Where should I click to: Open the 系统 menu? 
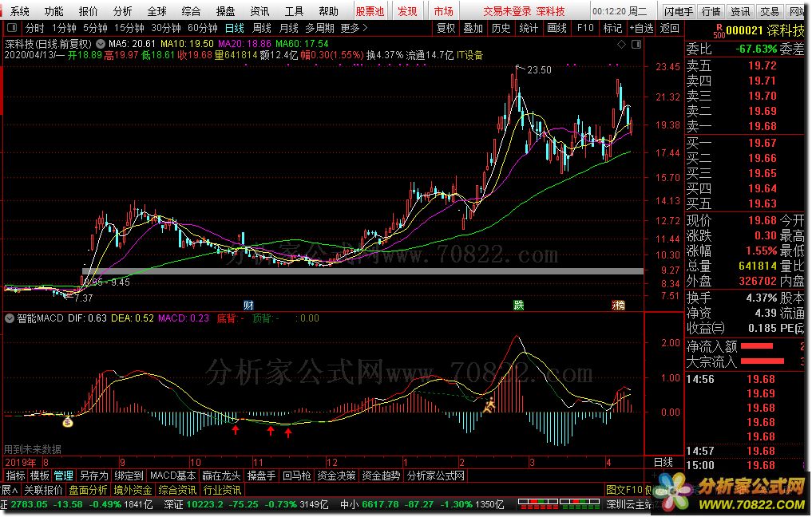[20, 11]
